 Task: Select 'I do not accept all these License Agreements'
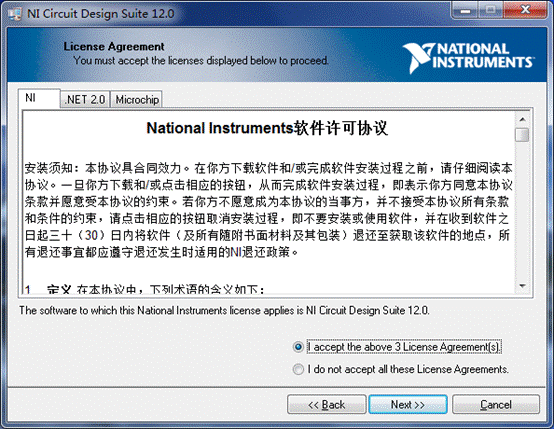click(401, 369)
